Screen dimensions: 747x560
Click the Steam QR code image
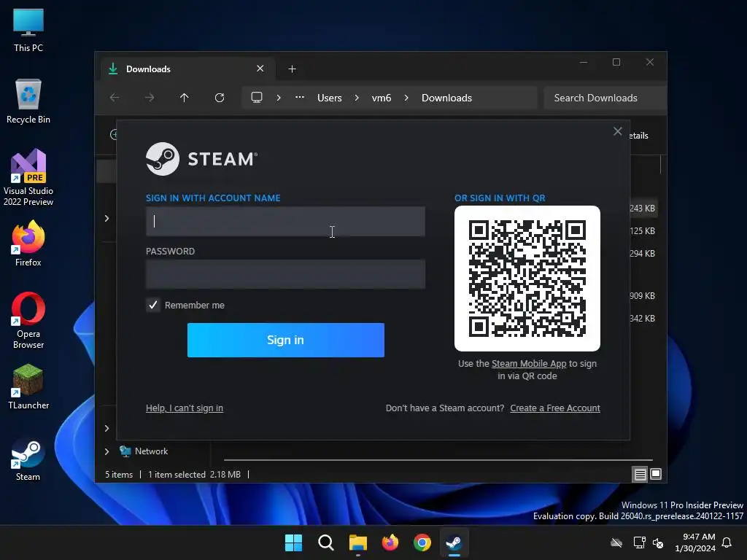coord(527,279)
